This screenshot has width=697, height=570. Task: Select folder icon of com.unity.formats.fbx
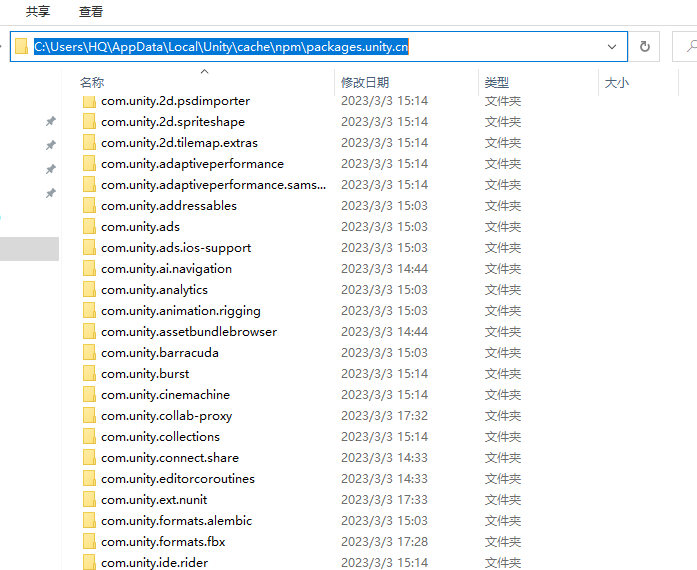89,542
